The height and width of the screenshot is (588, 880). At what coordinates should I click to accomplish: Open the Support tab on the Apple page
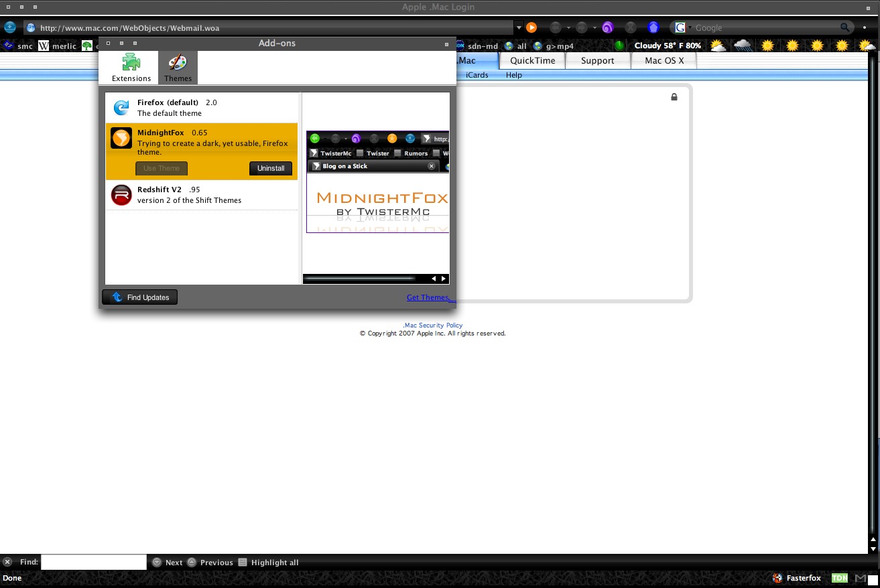598,60
